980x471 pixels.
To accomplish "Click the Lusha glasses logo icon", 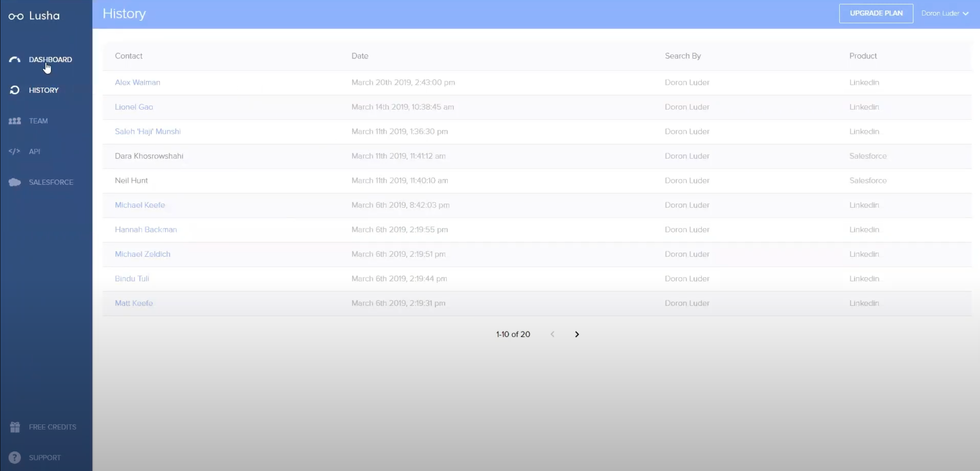I will click(x=16, y=16).
